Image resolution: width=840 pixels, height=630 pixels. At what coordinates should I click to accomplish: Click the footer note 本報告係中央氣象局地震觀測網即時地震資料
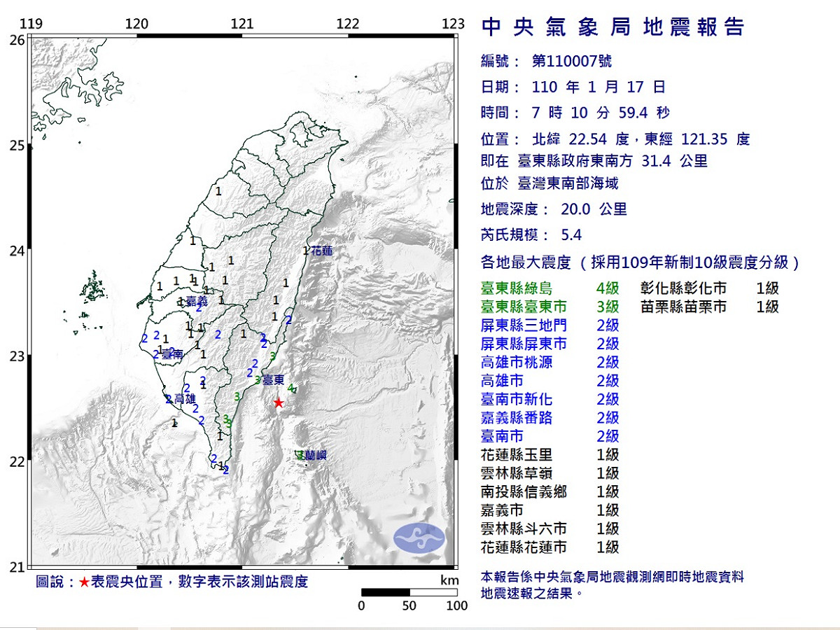[612, 577]
